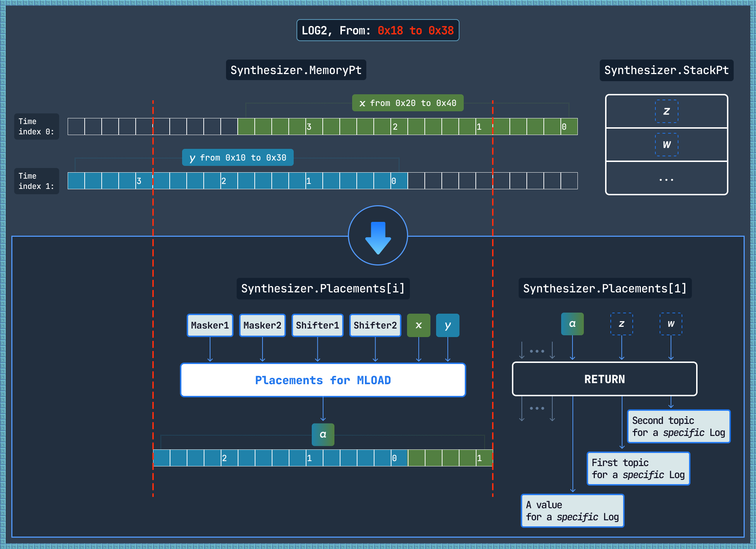Click dashed z box above RETURN
This screenshot has height=549, width=756.
click(x=621, y=324)
